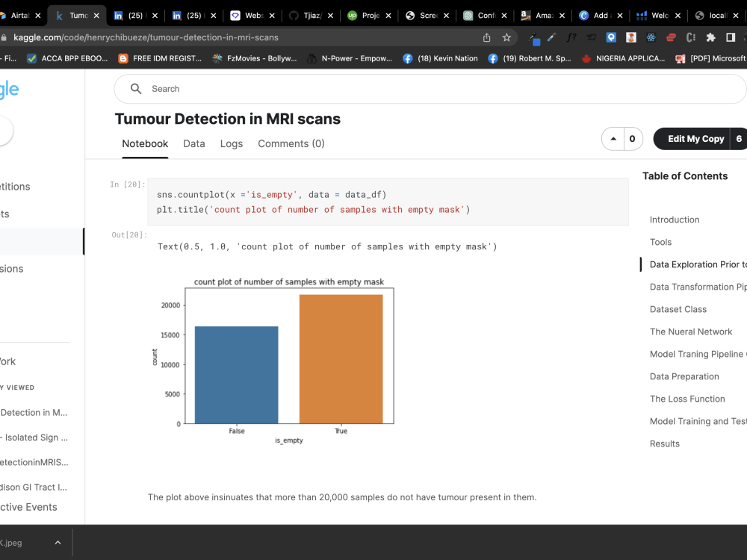Jump to Data Preparation section
Screen dimensions: 747x560
click(x=684, y=376)
